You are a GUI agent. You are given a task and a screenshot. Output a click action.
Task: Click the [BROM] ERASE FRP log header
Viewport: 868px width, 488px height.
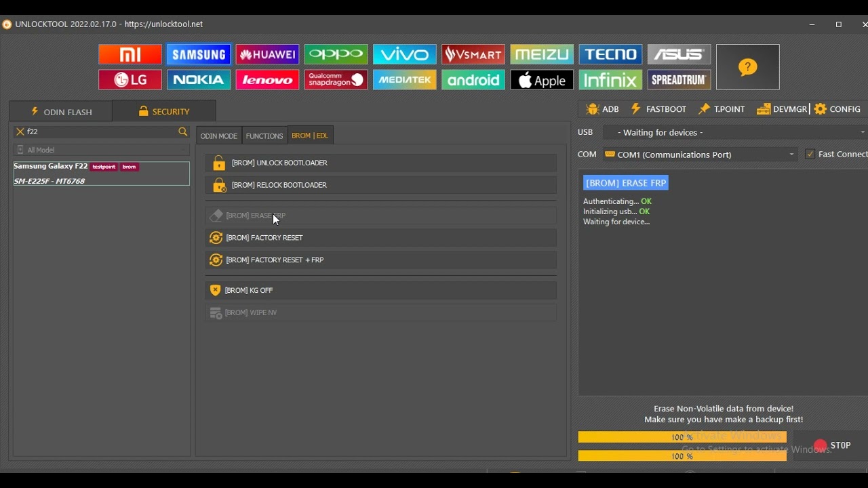626,183
